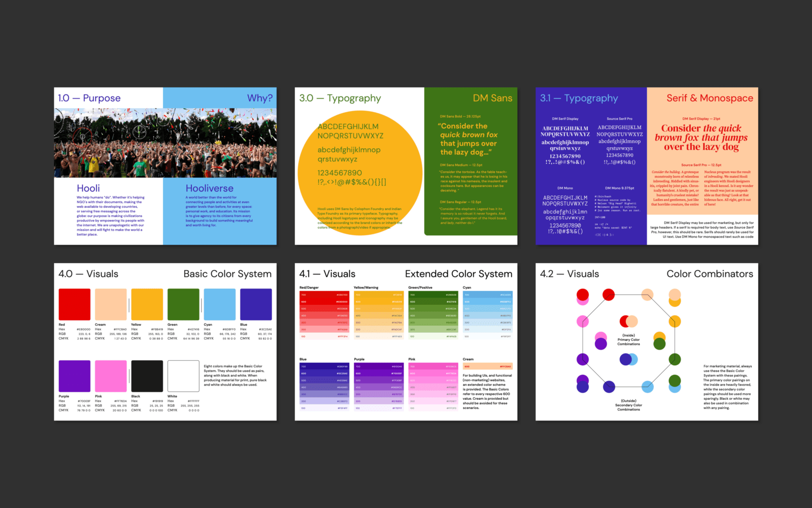The height and width of the screenshot is (508, 812).
Task: Select the crowd photo thumbnail on Purpose slide
Action: click(x=165, y=142)
